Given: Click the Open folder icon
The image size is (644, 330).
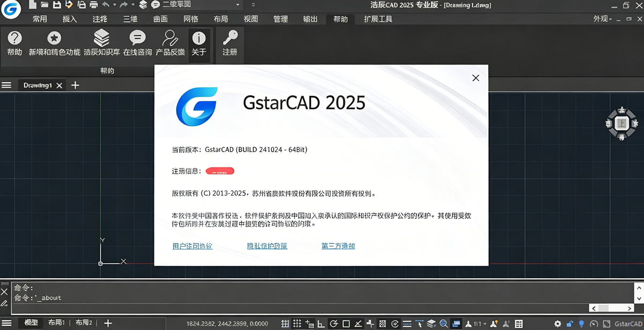Looking at the screenshot, I should [44, 4].
